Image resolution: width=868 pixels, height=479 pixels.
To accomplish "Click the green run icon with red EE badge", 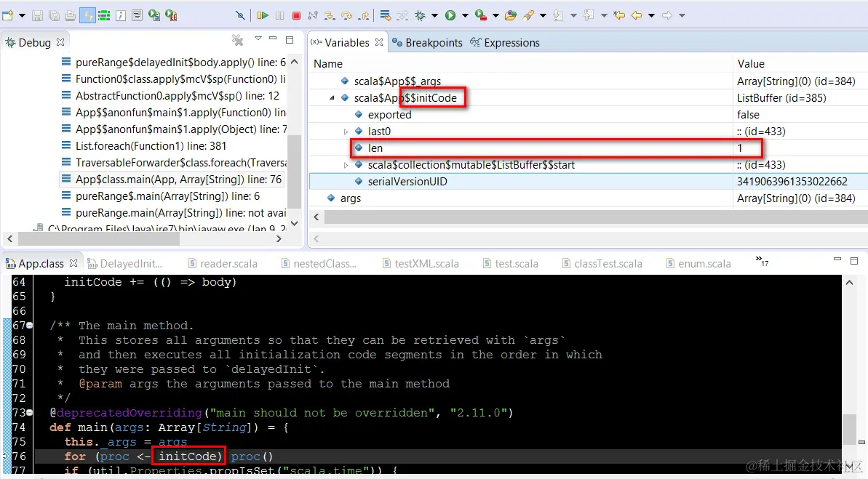I will (171, 15).
